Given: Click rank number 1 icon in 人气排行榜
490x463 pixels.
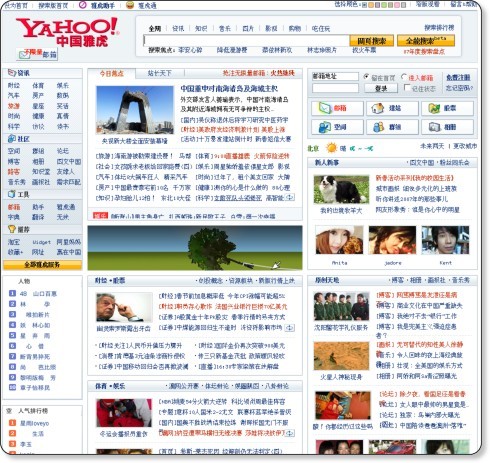Looking at the screenshot, I should coord(12,423).
